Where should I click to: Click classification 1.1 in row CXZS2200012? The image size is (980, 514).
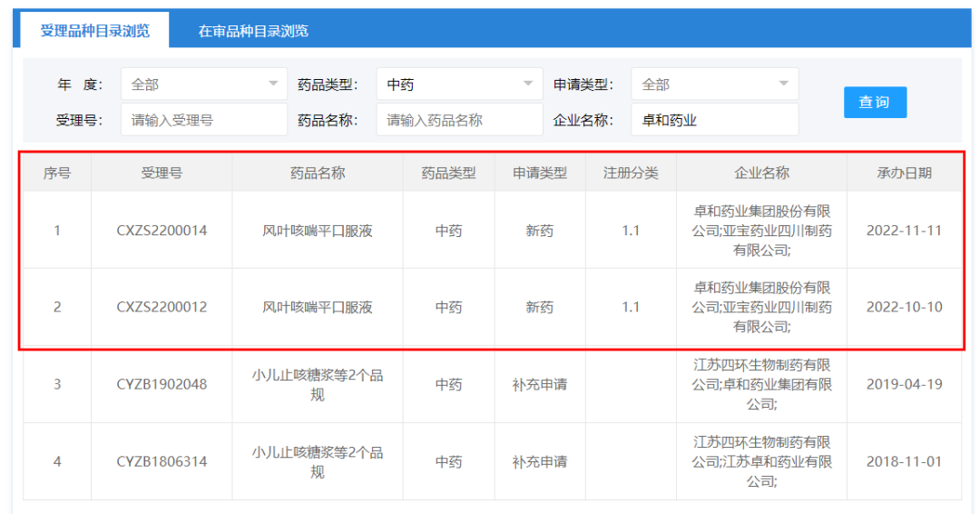631,307
